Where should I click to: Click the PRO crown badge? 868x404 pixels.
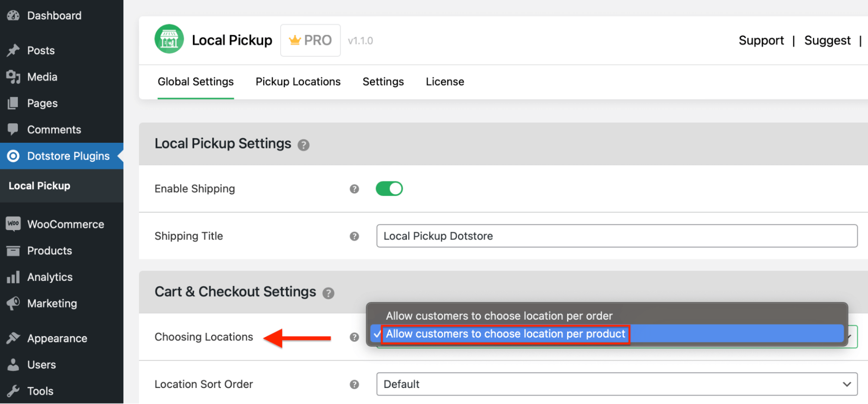tap(310, 40)
